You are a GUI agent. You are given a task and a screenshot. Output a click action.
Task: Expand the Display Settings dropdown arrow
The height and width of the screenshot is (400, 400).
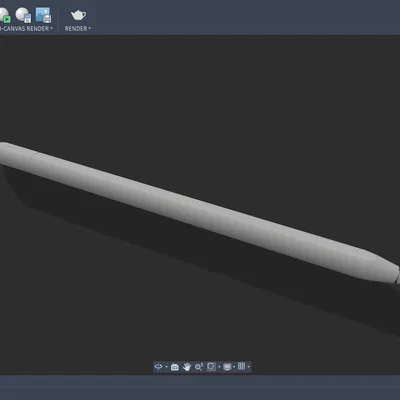tap(234, 367)
